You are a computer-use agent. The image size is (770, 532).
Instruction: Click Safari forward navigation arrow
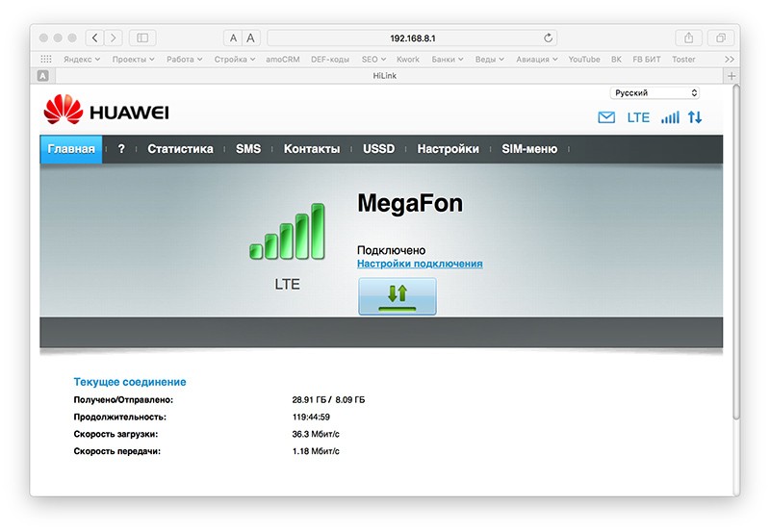point(114,38)
